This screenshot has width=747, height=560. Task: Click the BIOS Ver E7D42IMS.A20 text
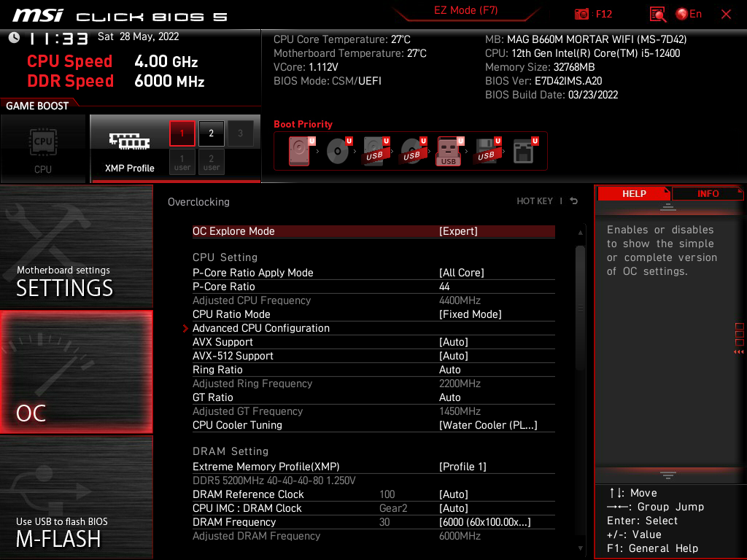(x=543, y=81)
